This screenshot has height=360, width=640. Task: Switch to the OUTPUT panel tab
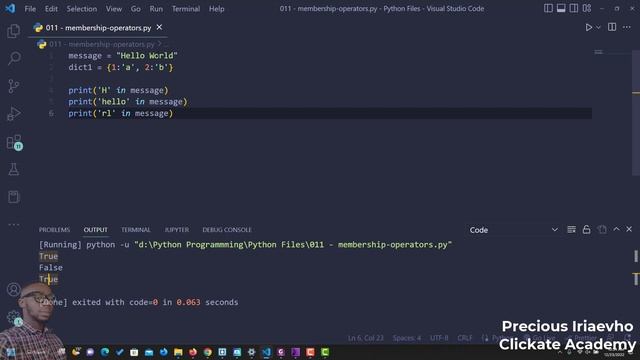pyautogui.click(x=96, y=230)
